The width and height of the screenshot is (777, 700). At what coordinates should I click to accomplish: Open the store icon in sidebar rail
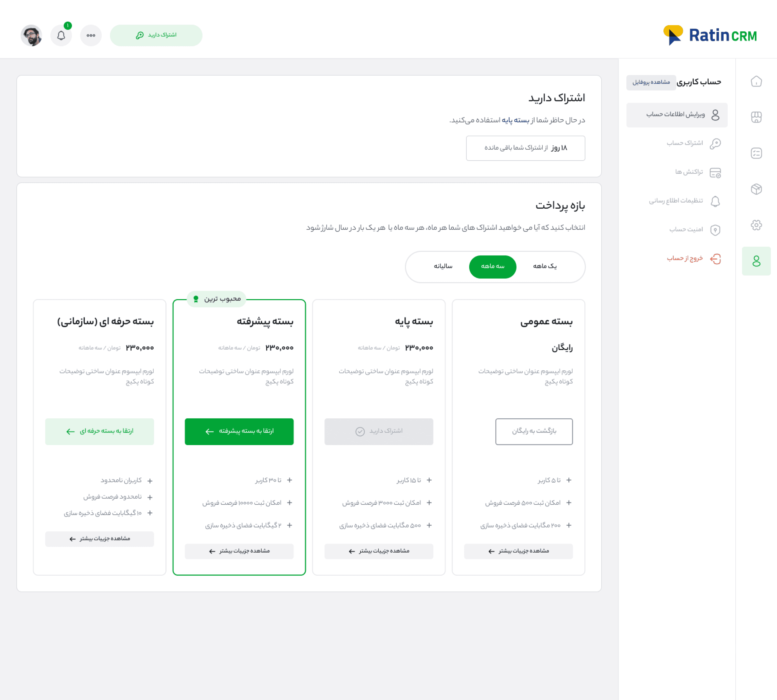[x=756, y=117]
